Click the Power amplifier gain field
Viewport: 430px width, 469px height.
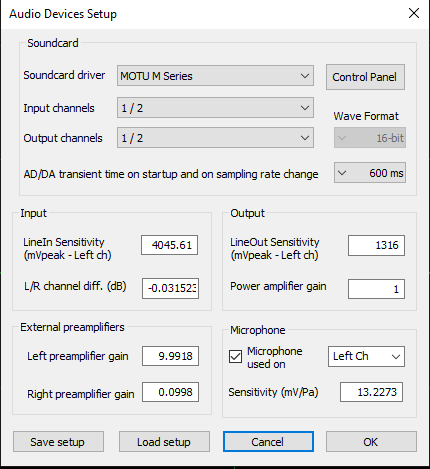tap(376, 289)
